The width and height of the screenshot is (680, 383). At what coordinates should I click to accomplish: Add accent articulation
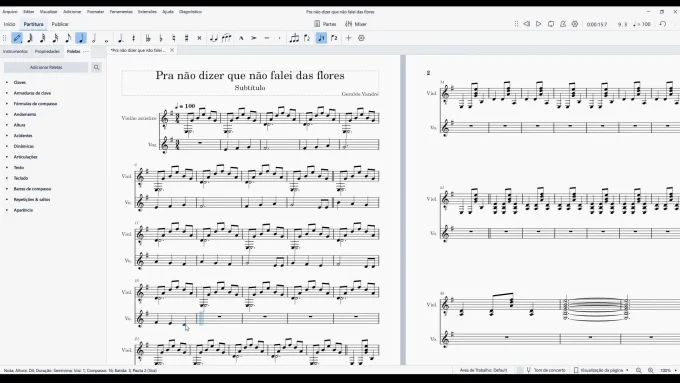(x=254, y=38)
